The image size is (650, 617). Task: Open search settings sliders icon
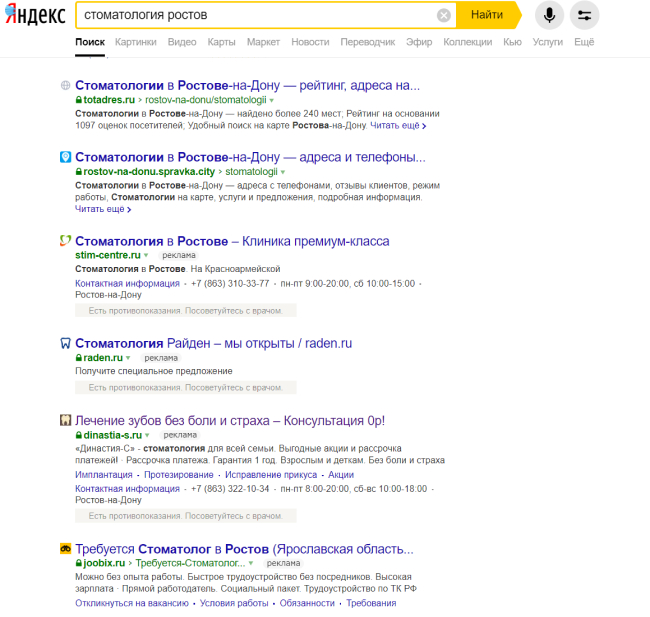pos(585,15)
